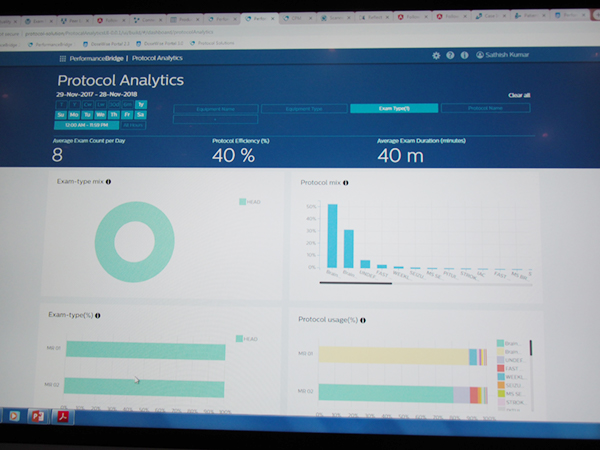Toggle the Su weekday filter
This screenshot has height=450, width=600.
point(61,114)
